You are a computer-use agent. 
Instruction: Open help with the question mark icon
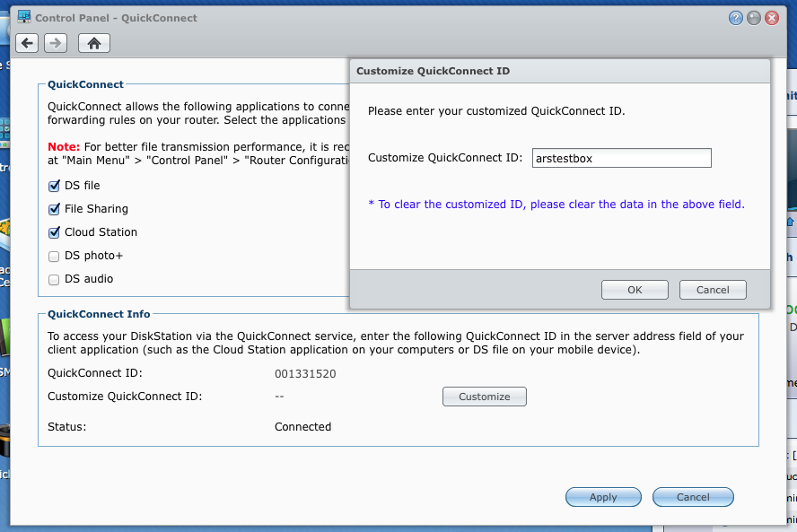tap(735, 18)
